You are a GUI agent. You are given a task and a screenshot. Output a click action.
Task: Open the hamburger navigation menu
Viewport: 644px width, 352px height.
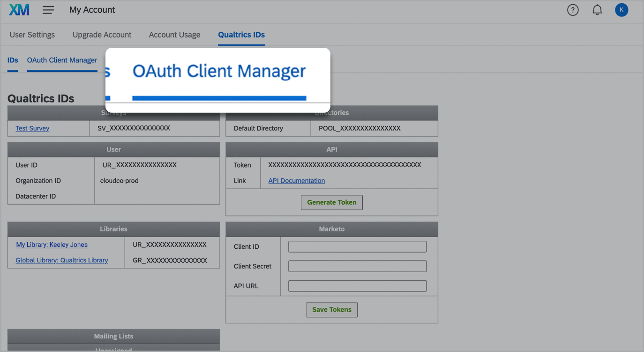pyautogui.click(x=48, y=10)
